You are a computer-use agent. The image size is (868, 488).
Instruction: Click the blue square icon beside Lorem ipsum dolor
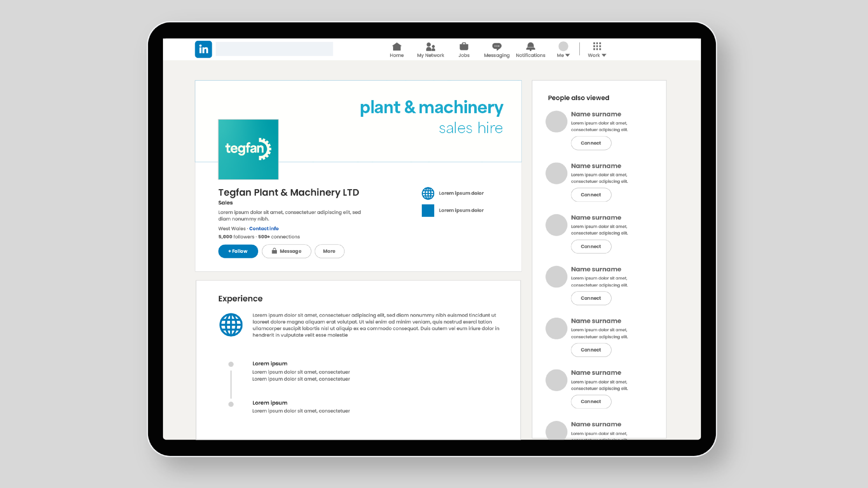coord(428,211)
